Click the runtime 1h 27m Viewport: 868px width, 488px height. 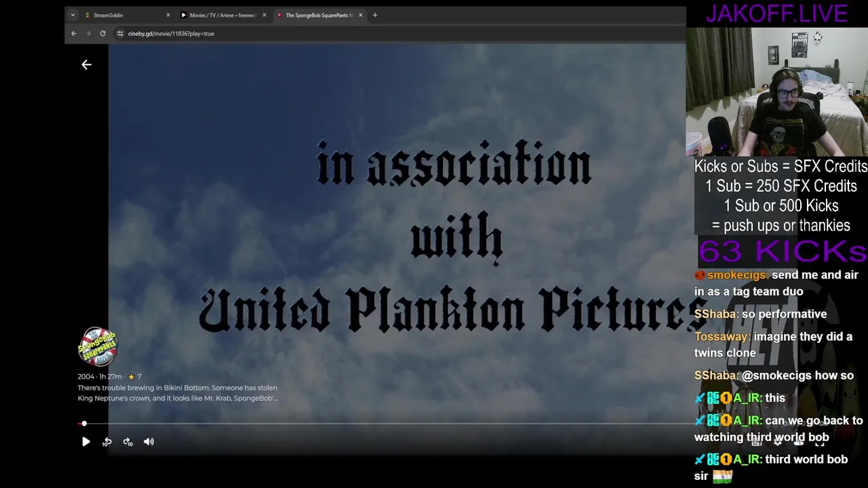[110, 377]
